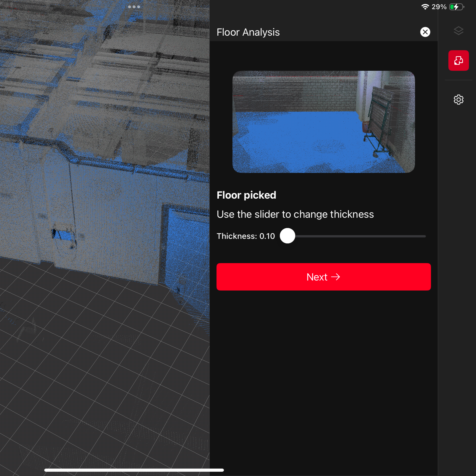Open the layers icon in sidebar
Screen dimensions: 476x476
[458, 31]
